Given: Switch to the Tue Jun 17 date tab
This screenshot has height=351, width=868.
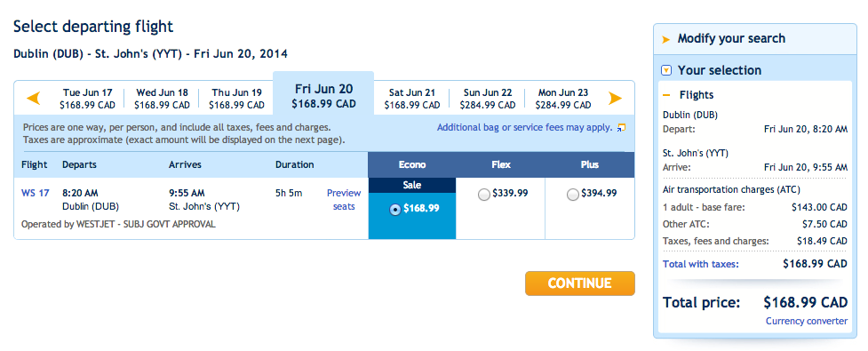Looking at the screenshot, I should (87, 99).
